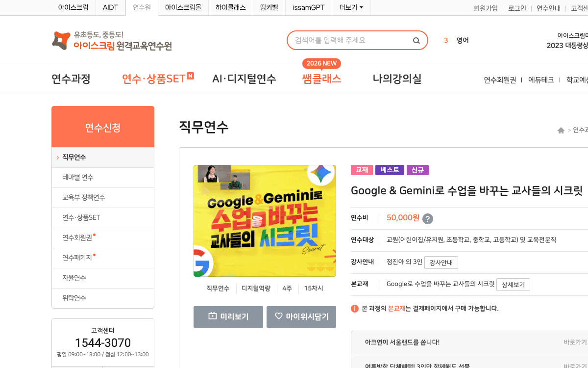The height and width of the screenshot is (368, 588).
Task: Click the 50,000원 price text
Action: pos(403,218)
